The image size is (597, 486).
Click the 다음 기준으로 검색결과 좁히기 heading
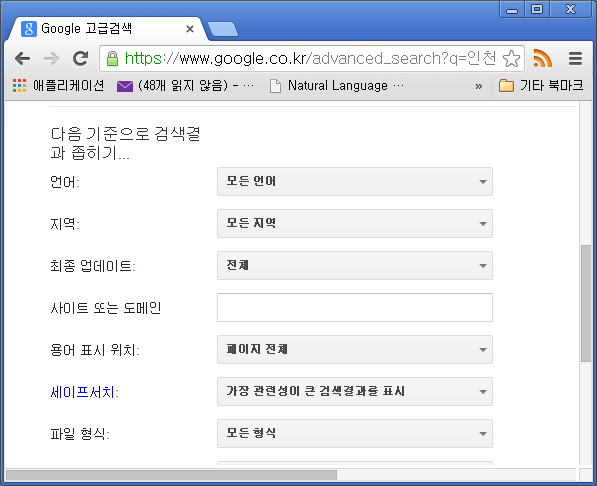point(125,144)
